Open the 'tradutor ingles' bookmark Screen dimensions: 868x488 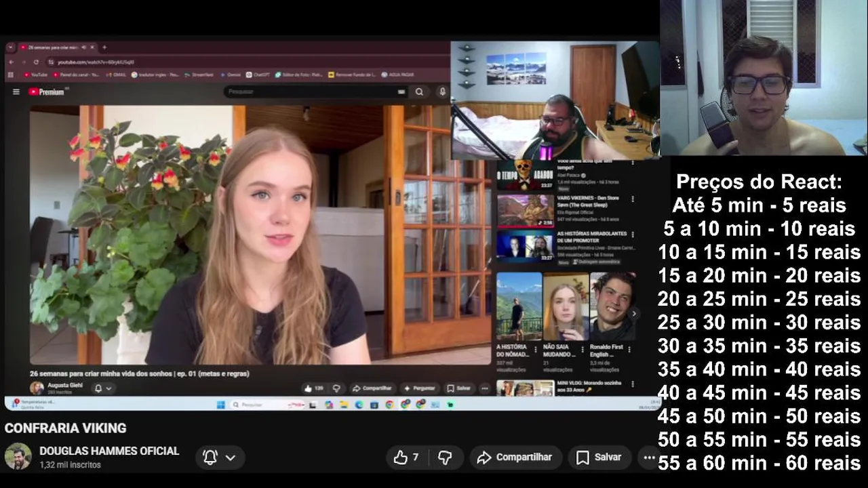(x=155, y=75)
